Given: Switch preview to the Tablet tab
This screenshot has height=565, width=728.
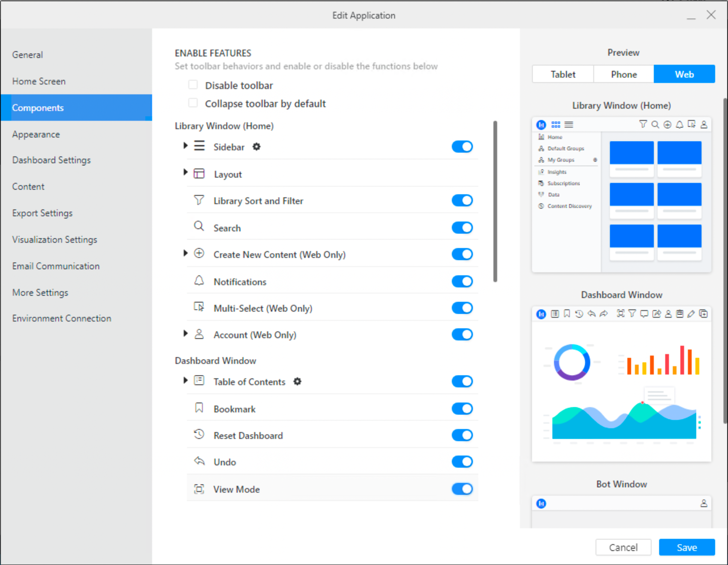Looking at the screenshot, I should pyautogui.click(x=563, y=74).
